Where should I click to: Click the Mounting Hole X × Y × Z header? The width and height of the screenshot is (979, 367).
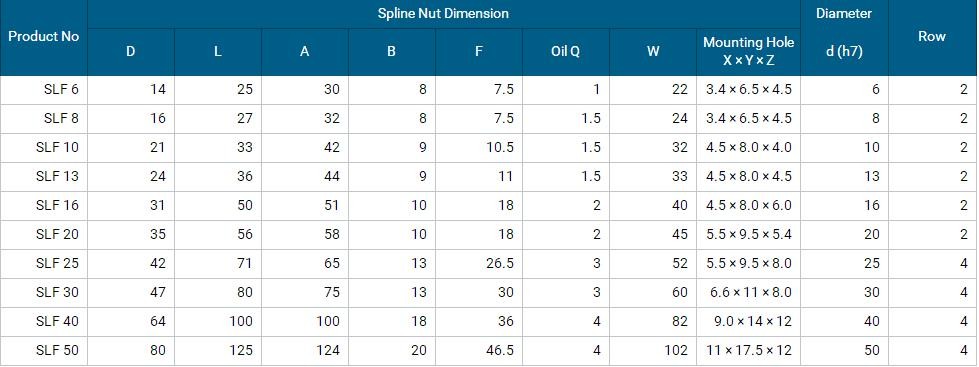click(x=749, y=52)
